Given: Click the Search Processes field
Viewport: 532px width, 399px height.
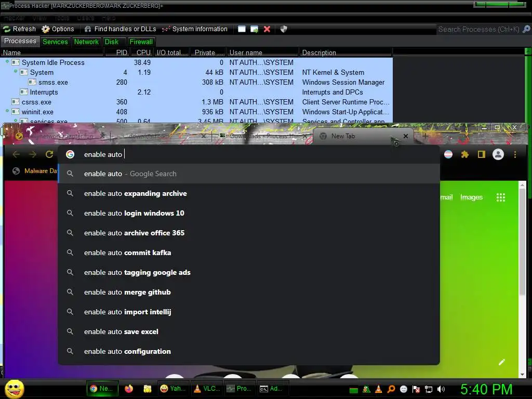Looking at the screenshot, I should [x=478, y=29].
